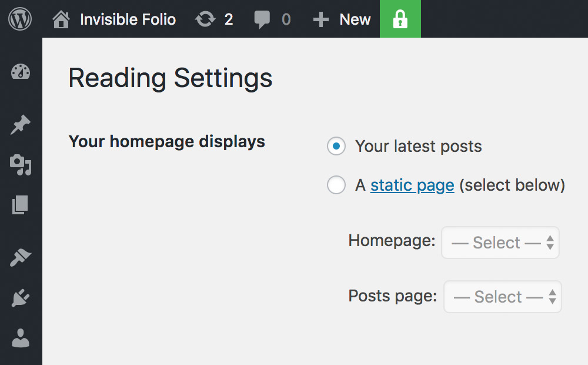
Task: Expand the Homepage select dropdown
Action: [500, 243]
